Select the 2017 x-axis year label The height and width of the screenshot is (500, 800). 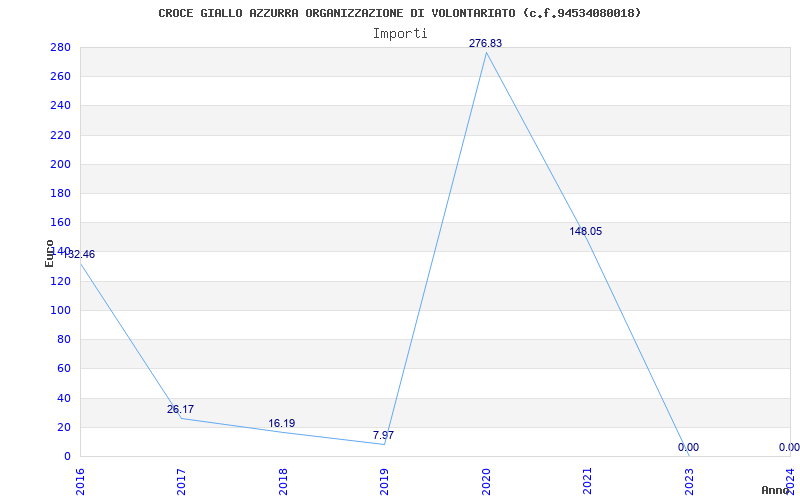[x=181, y=481]
